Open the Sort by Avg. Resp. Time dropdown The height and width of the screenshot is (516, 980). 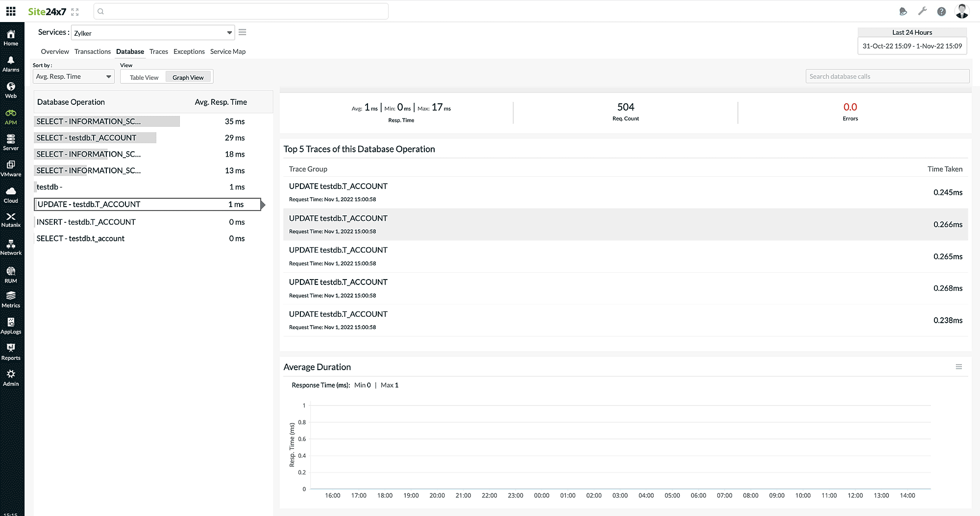[73, 76]
